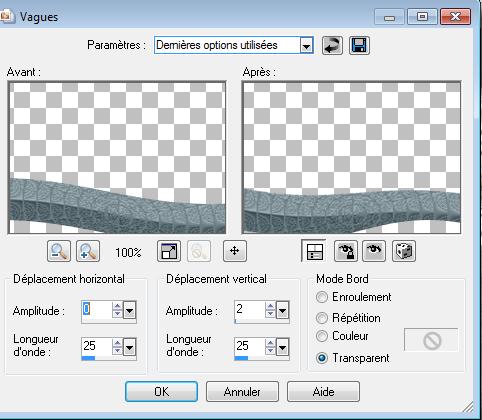Click the proof preview eye icon
This screenshot has height=420, width=482.
pos(374,251)
